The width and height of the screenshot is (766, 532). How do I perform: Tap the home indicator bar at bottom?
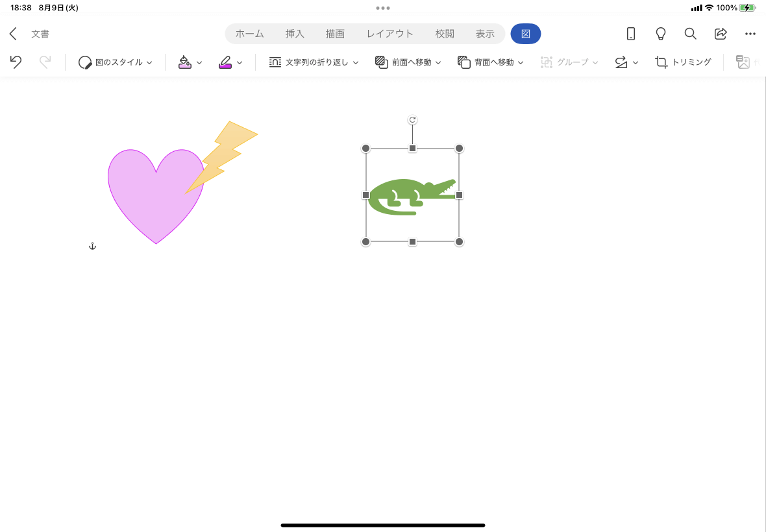383,525
